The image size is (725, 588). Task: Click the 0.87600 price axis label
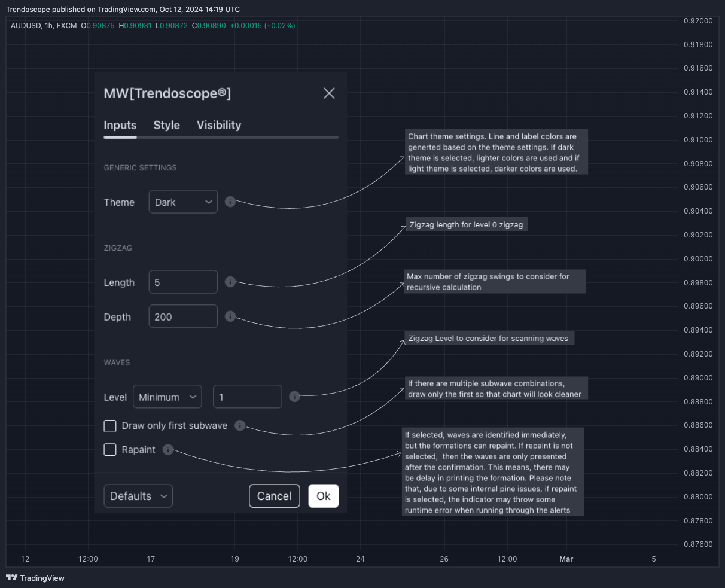698,544
